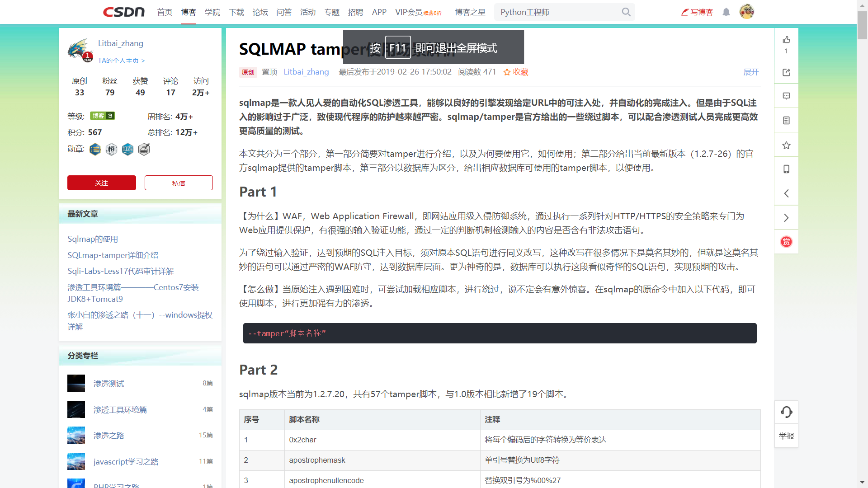
Task: Click the notification bell icon
Action: click(726, 12)
